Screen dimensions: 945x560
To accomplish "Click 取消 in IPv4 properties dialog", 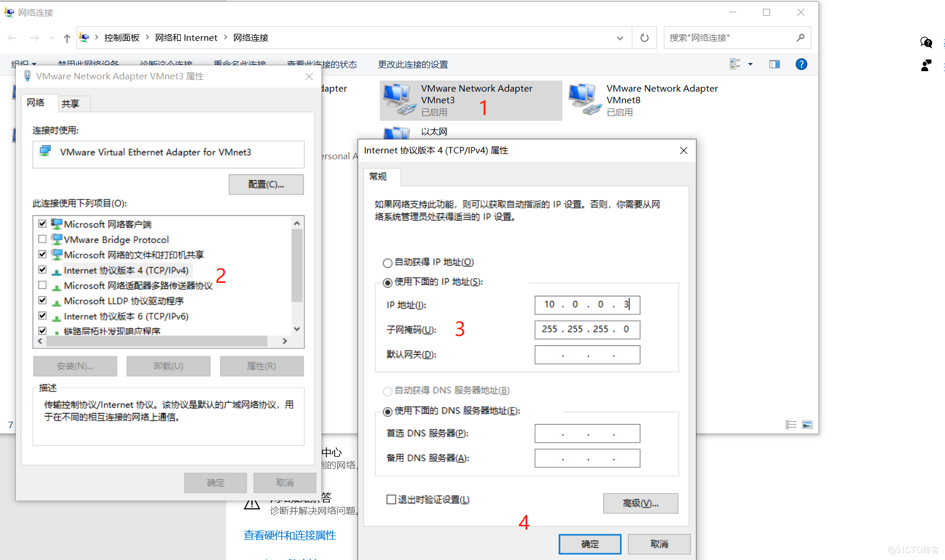I will (x=659, y=544).
